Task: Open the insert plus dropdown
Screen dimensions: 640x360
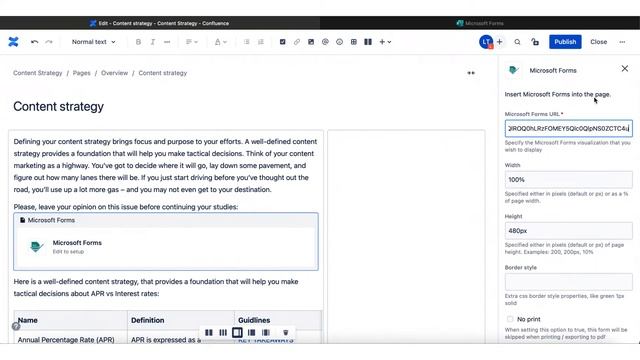Action: pyautogui.click(x=385, y=42)
